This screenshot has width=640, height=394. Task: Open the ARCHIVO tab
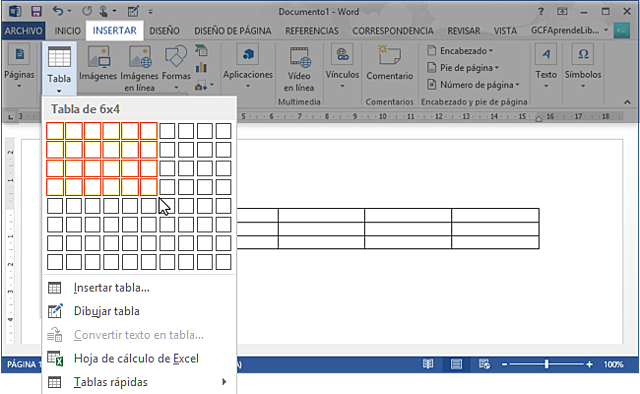pyautogui.click(x=23, y=31)
